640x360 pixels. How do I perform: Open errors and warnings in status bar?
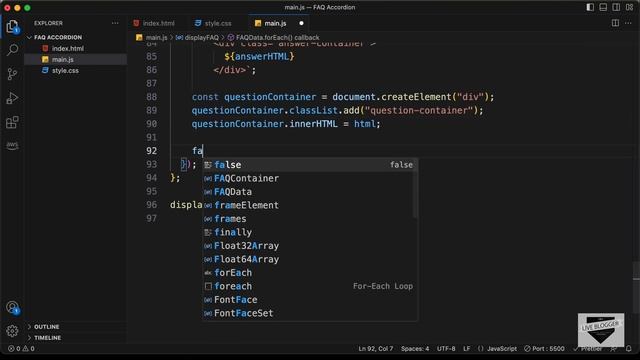point(21,349)
